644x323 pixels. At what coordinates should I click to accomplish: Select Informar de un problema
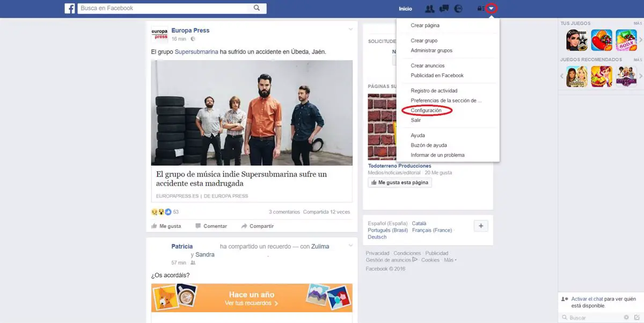(437, 155)
